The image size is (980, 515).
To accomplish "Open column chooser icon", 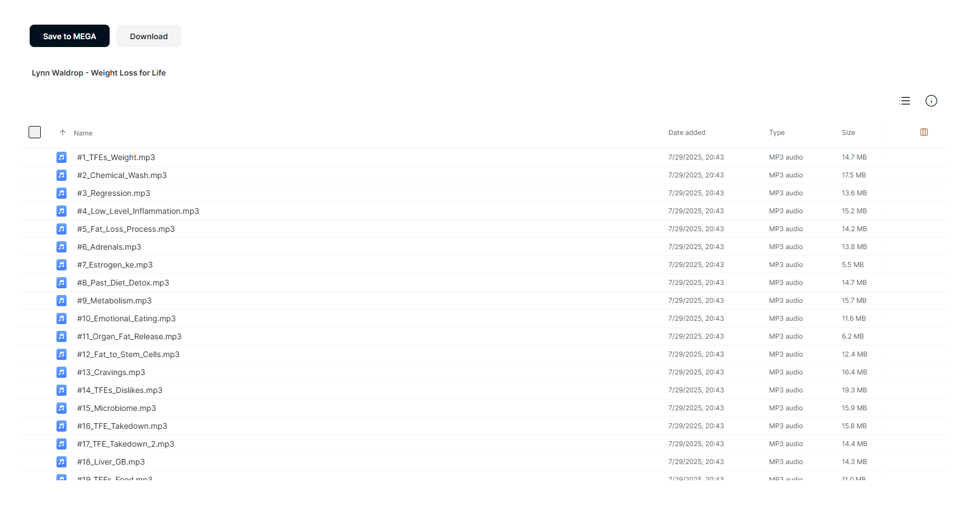I will [x=924, y=132].
